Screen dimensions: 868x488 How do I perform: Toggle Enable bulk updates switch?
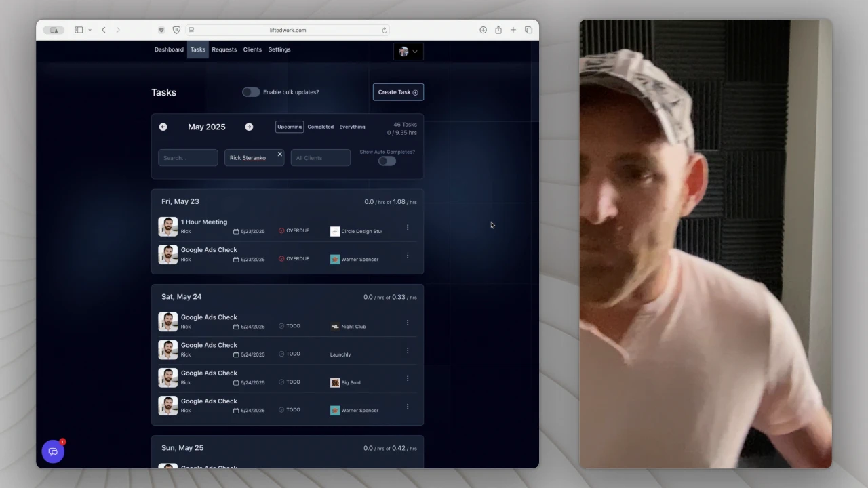(251, 92)
